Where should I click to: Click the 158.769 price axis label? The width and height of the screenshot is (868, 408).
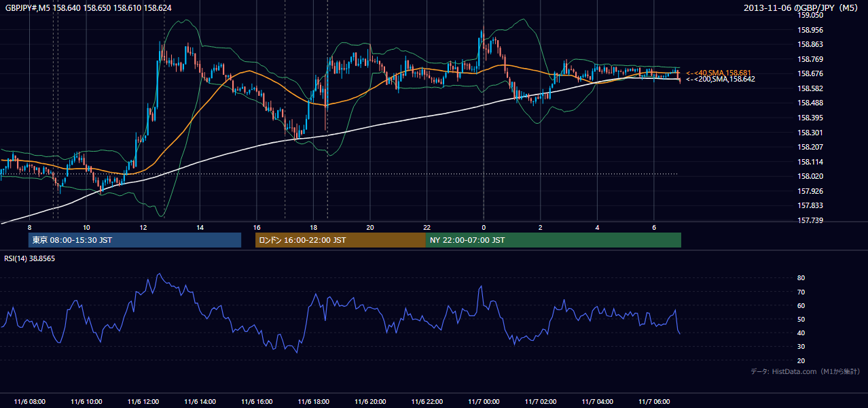click(810, 59)
